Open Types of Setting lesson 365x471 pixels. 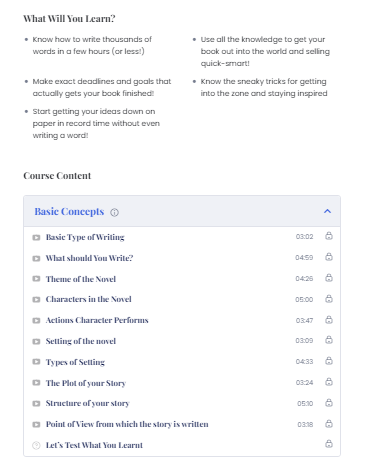click(x=75, y=362)
